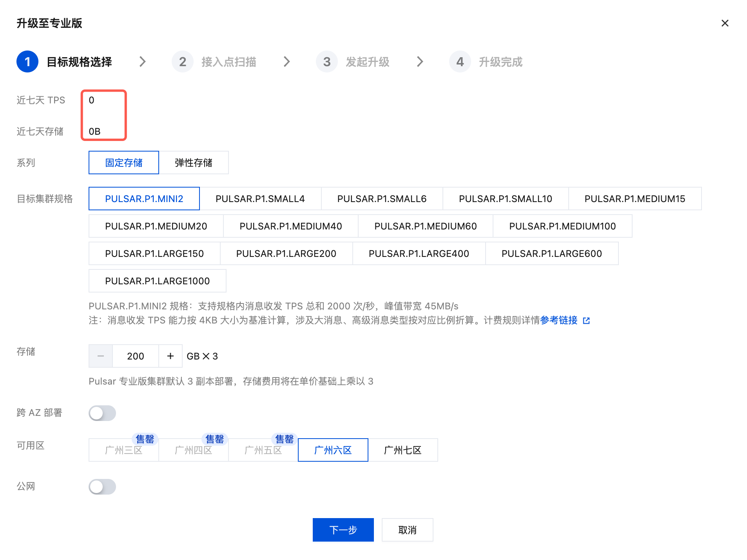Click the step 4 number circle
Image resolution: width=747 pixels, height=560 pixels.
coord(460,61)
